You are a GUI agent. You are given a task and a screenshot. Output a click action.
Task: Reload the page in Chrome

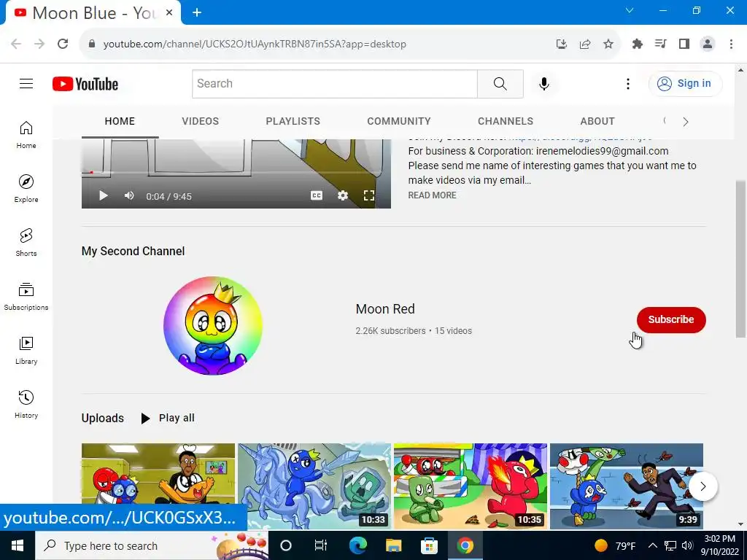click(x=63, y=44)
